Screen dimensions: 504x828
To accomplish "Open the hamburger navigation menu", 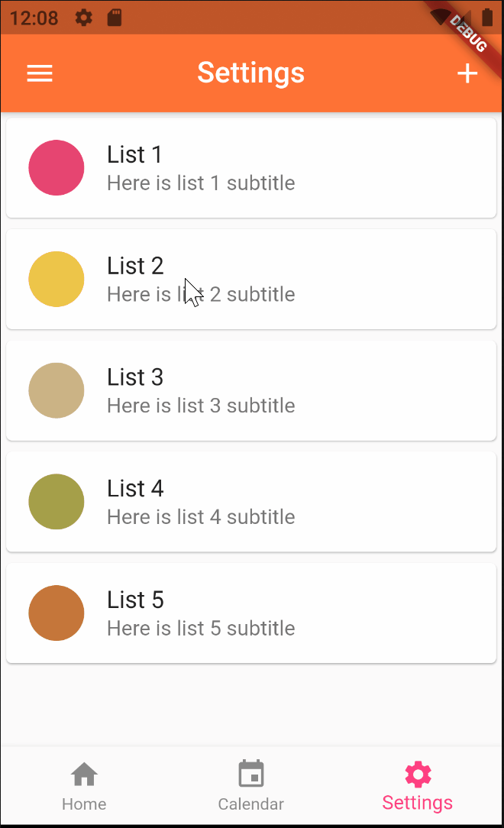I will click(x=40, y=73).
